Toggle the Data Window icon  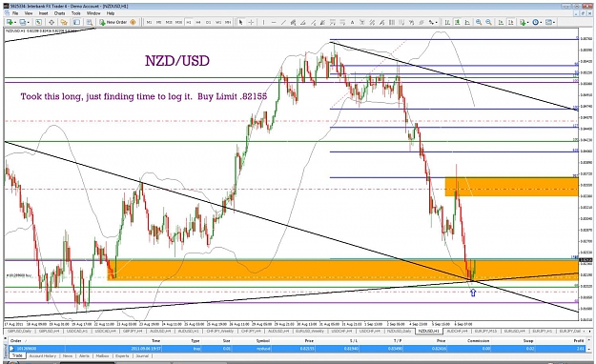[x=51, y=23]
